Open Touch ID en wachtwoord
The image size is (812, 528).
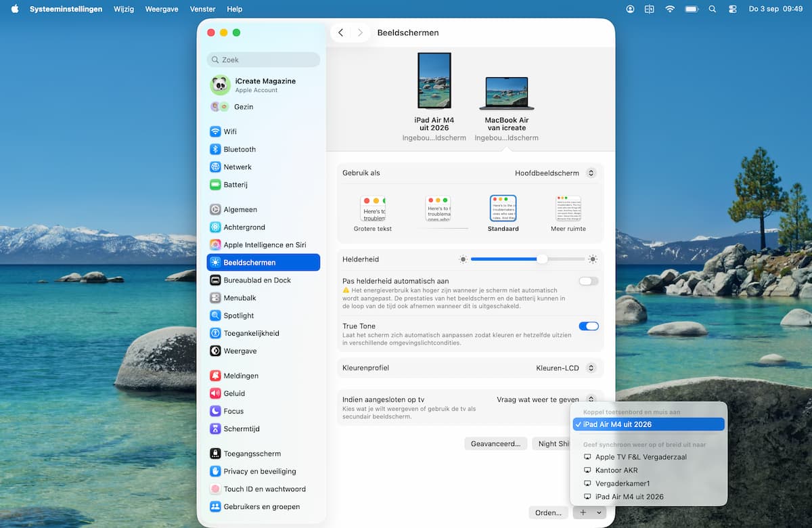coord(263,489)
